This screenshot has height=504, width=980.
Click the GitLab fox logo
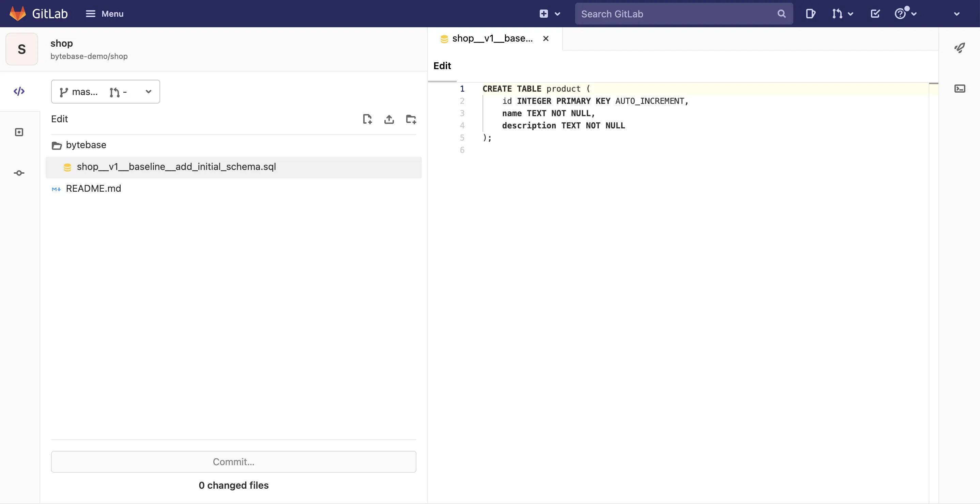tap(17, 14)
